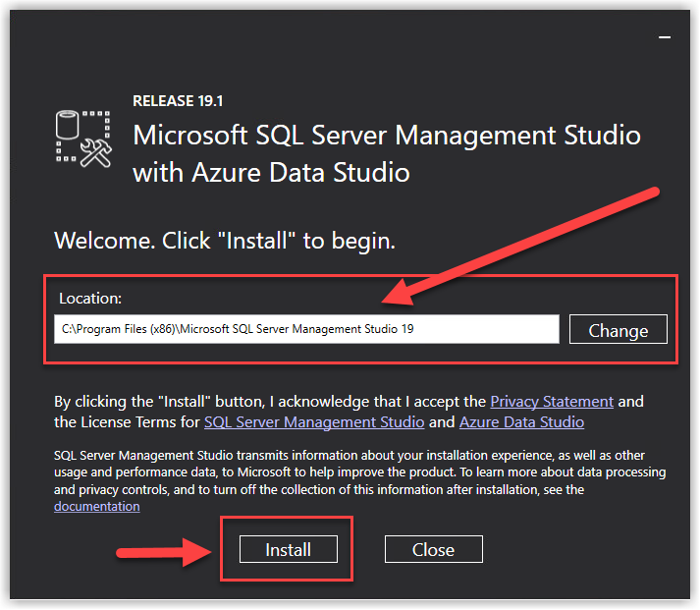This screenshot has width=700, height=610.
Task: Minimize the installer window
Action: [x=665, y=37]
